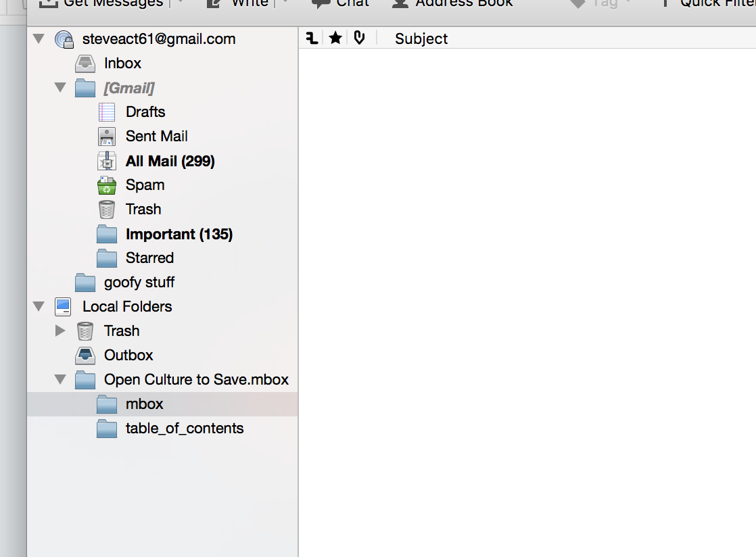Viewport: 756px width, 557px height.
Task: Open the All Mail folder
Action: pos(170,161)
